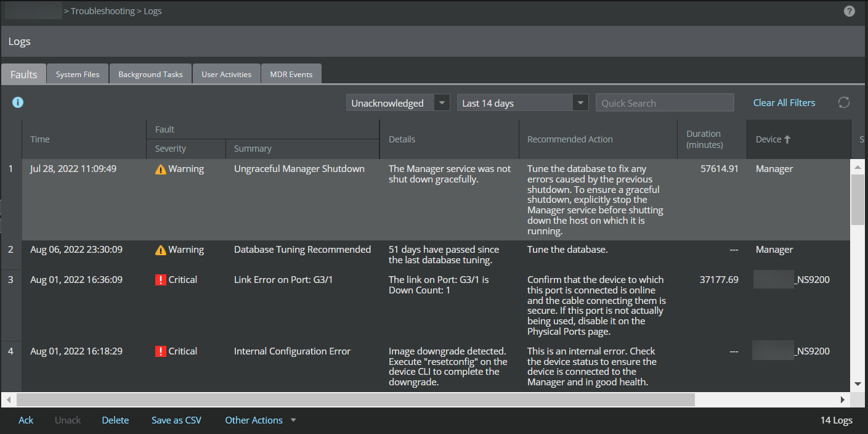Click the Duration (minutes) column header
The image size is (868, 434).
tap(712, 139)
